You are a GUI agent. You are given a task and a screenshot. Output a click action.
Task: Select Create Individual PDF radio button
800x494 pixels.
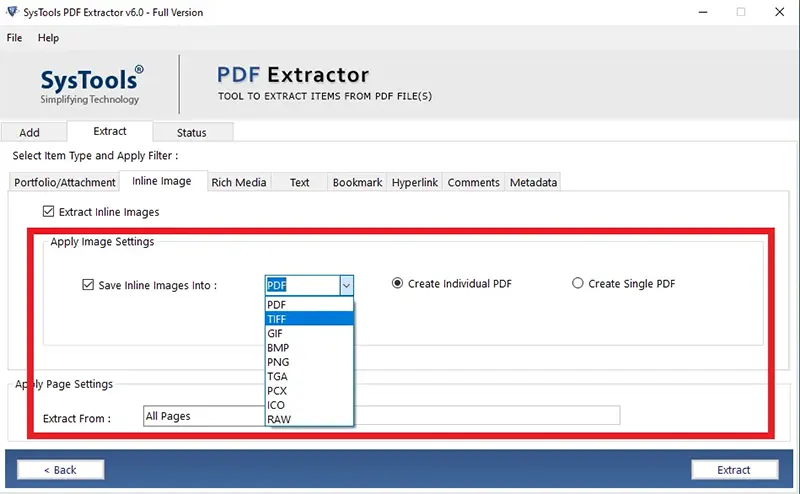397,283
